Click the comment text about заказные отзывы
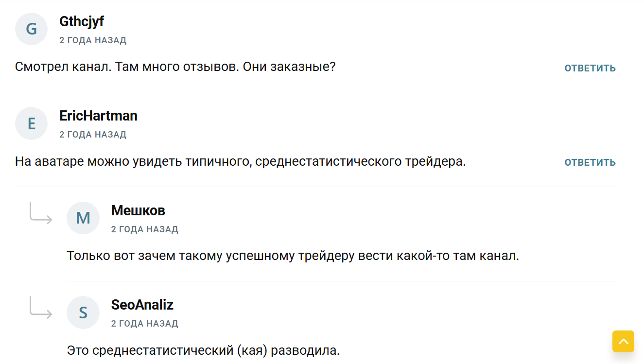The image size is (644, 364). point(175,67)
